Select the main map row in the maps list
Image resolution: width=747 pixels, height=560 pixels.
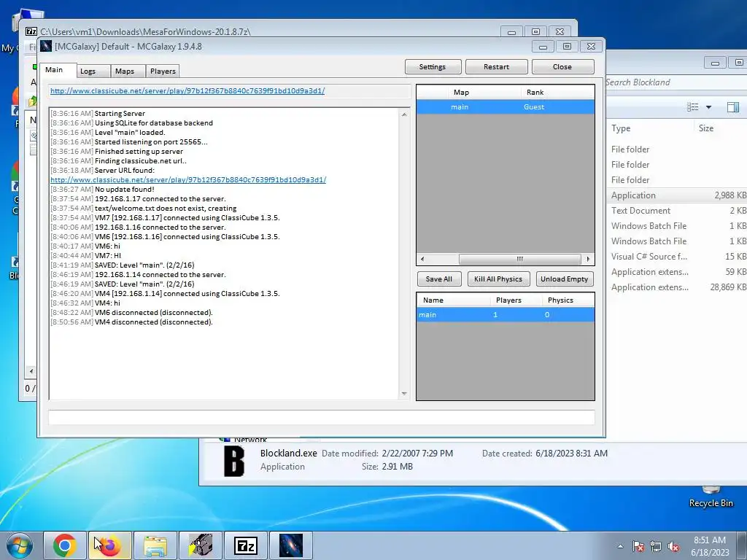coord(506,315)
